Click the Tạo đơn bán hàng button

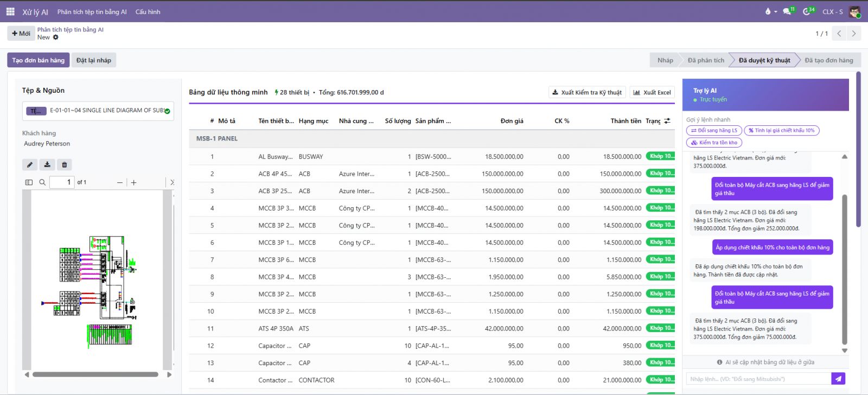tap(38, 60)
